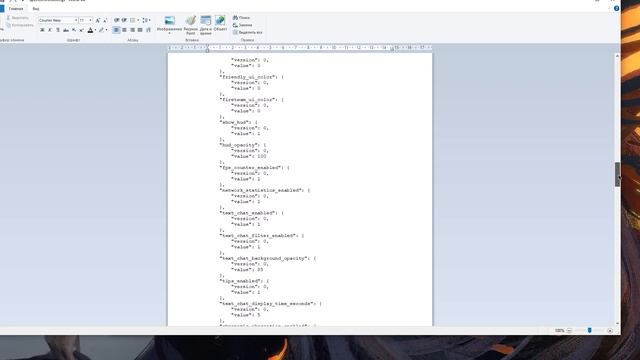This screenshot has width=640, height=360.
Task: Click the zoom slider handle
Action: (589, 331)
